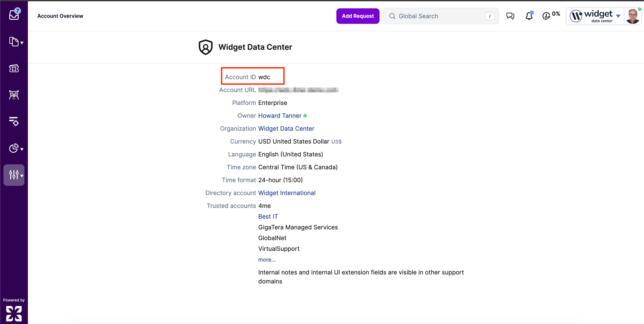Click the Add Request button
This screenshot has height=324, width=644.
[x=358, y=16]
